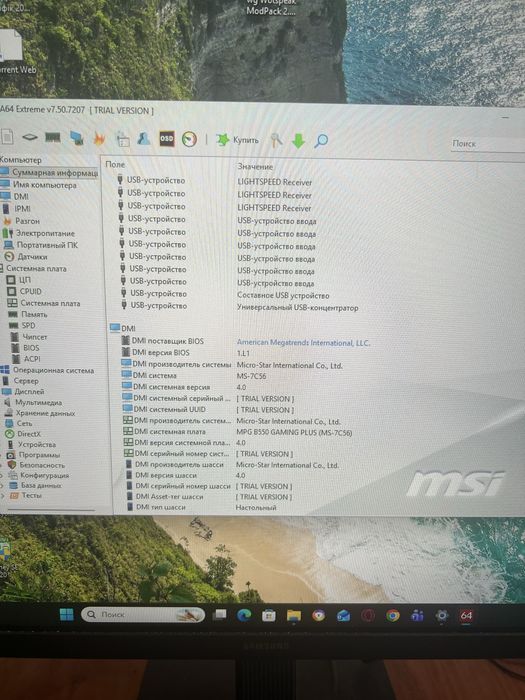Open the SPD tree item
This screenshot has width=525, height=700.
point(28,325)
